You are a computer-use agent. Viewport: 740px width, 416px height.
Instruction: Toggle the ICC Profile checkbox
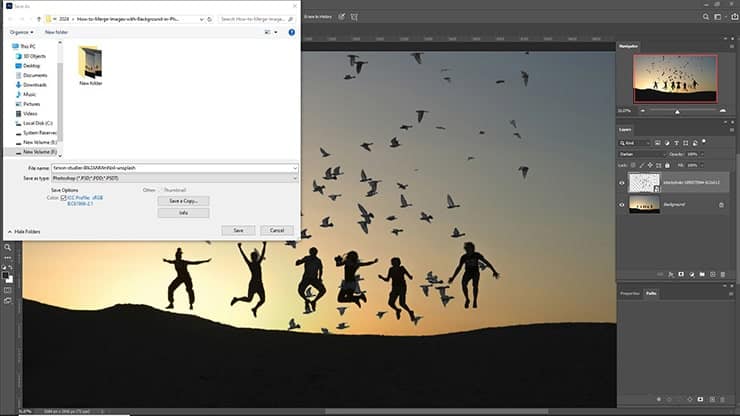[64, 198]
